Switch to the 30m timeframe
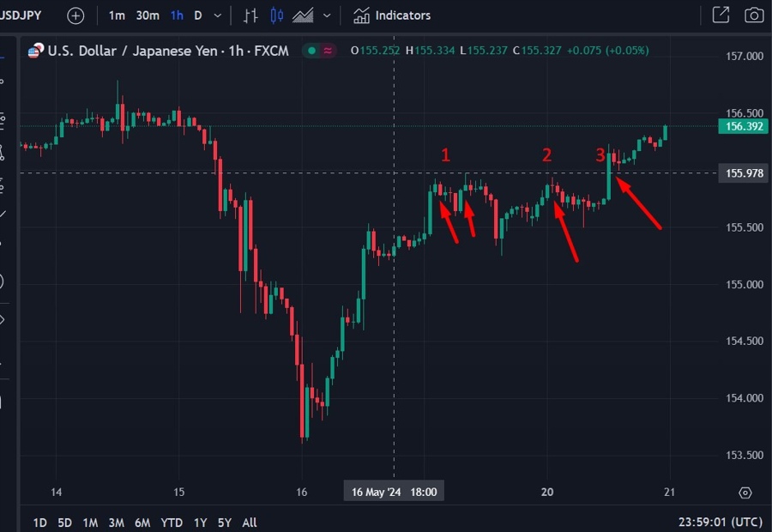 [148, 15]
